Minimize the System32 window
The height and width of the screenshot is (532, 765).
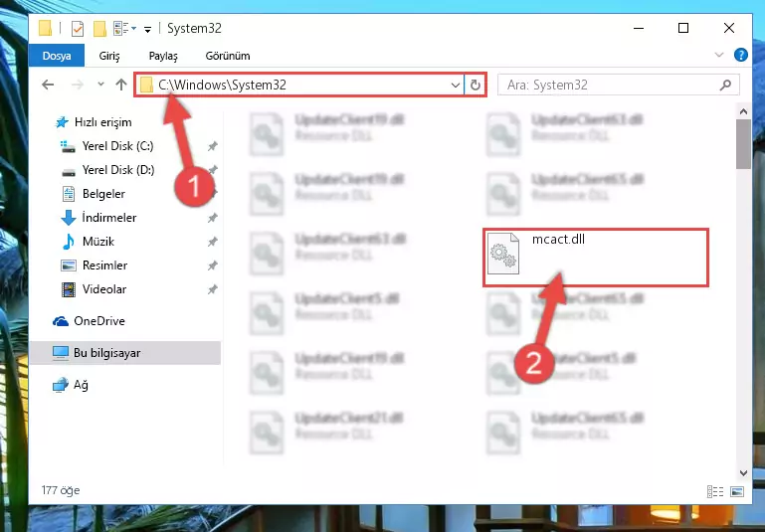click(638, 28)
